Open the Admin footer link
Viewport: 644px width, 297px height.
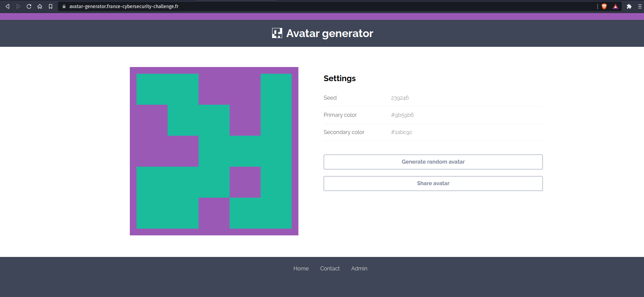(359, 268)
